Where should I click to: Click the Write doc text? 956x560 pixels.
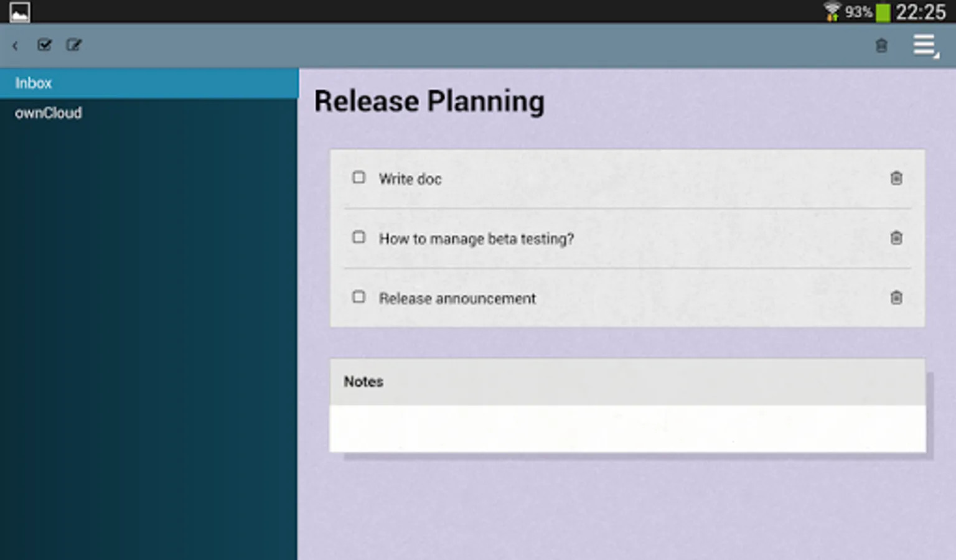[410, 179]
